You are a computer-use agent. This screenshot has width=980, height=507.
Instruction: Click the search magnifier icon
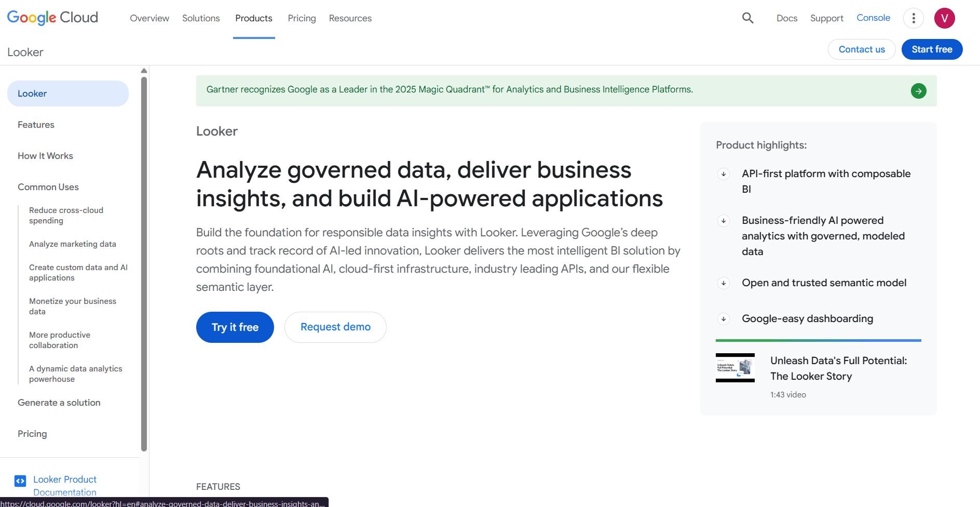747,18
